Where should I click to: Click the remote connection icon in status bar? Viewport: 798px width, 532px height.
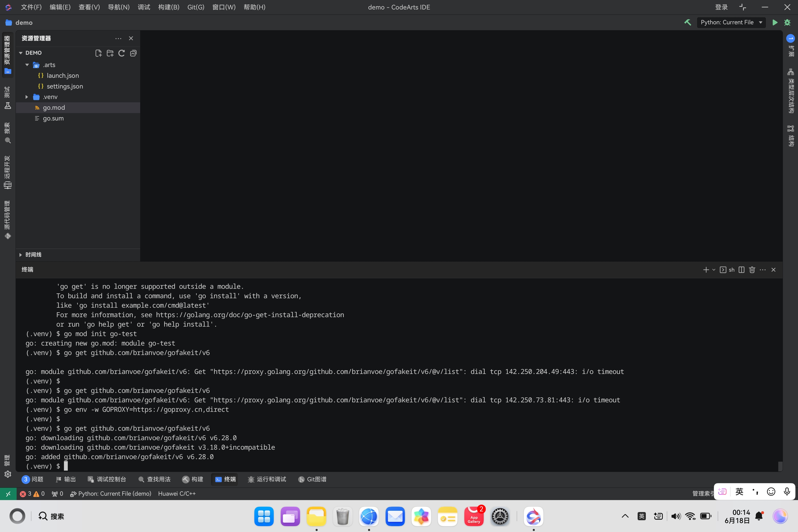coord(8,494)
